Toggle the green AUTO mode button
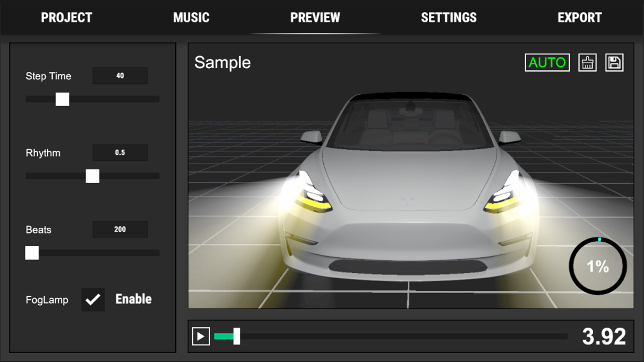This screenshot has height=362, width=644. 547,62
